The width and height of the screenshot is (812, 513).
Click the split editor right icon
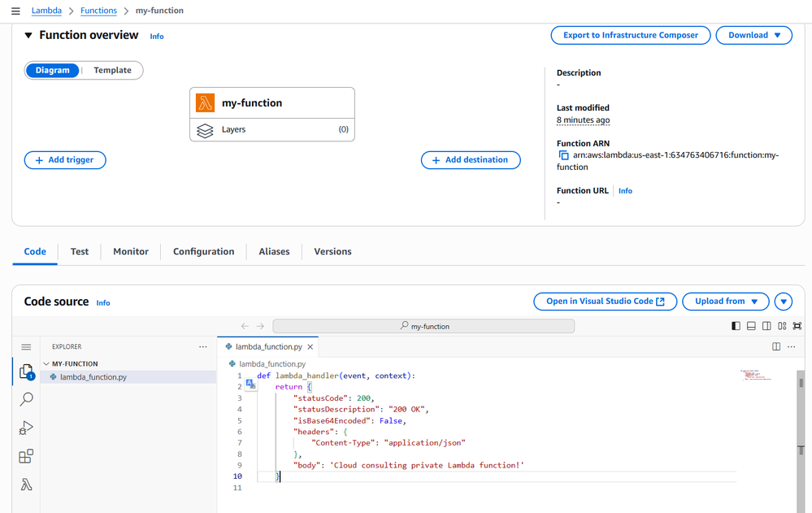[776, 346]
